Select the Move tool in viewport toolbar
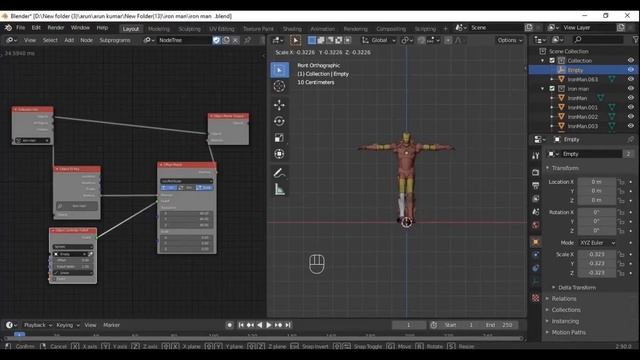 pos(279,105)
